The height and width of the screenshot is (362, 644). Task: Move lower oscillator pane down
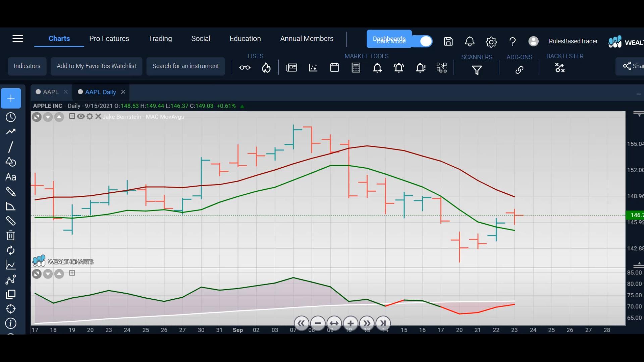48,274
